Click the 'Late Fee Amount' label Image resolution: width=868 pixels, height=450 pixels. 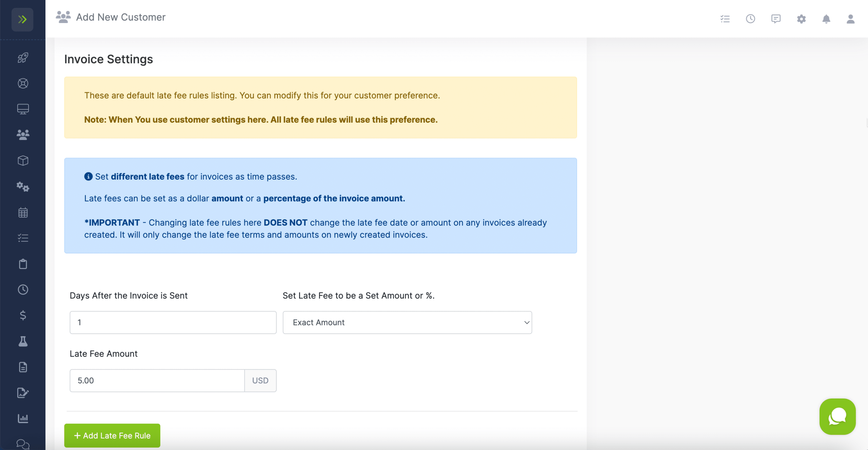coord(103,354)
